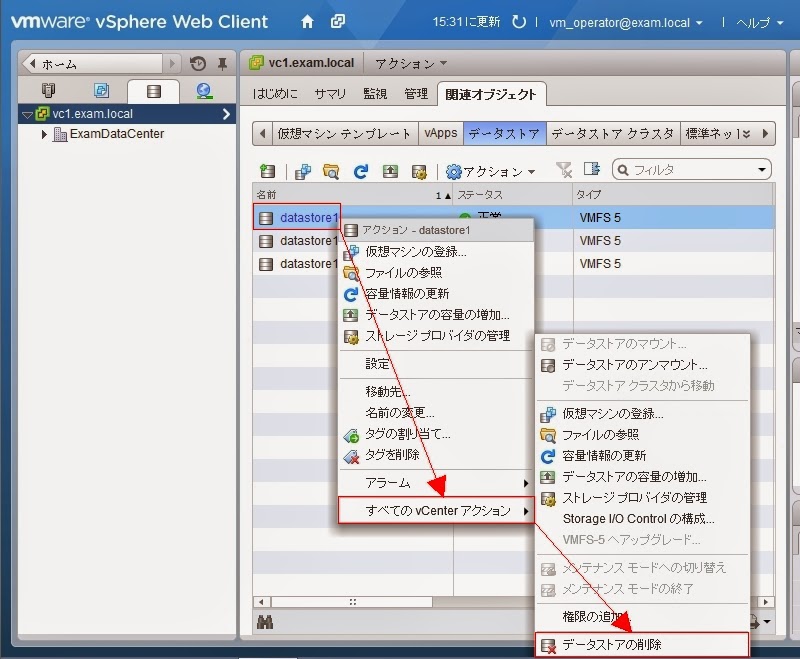Viewport: 800px width, 659px height.
Task: Choose 名前の変更 in the context menu
Action: click(437, 412)
